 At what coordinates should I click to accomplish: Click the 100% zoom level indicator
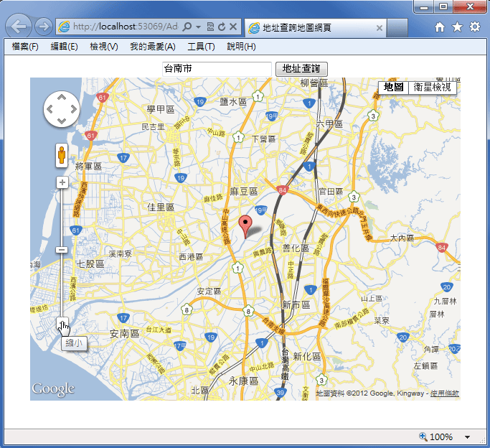click(436, 437)
